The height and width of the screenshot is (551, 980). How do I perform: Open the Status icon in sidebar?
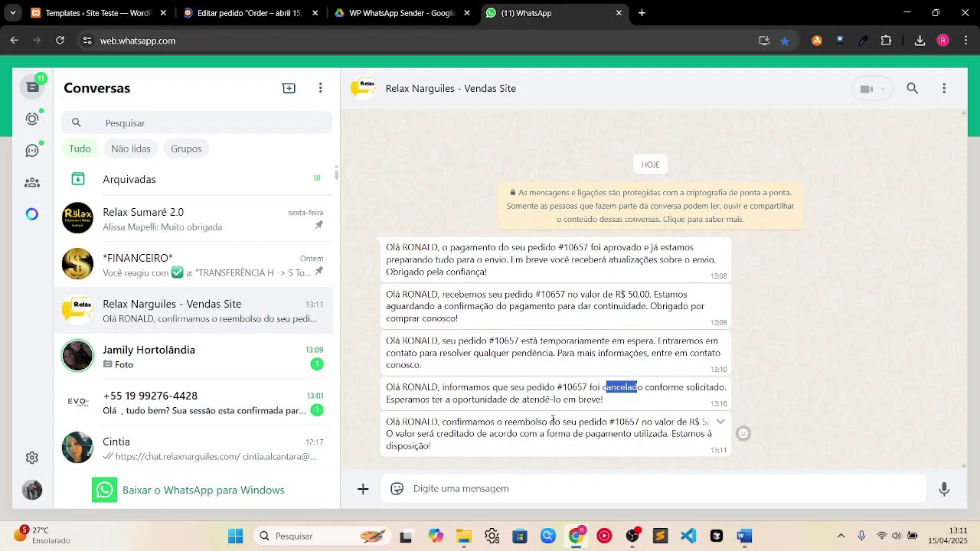tap(32, 119)
